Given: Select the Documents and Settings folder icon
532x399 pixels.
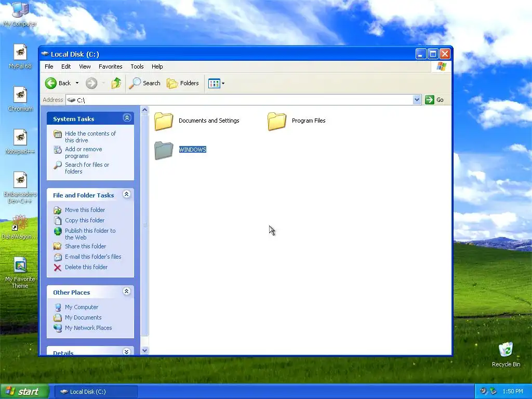Looking at the screenshot, I should [164, 121].
